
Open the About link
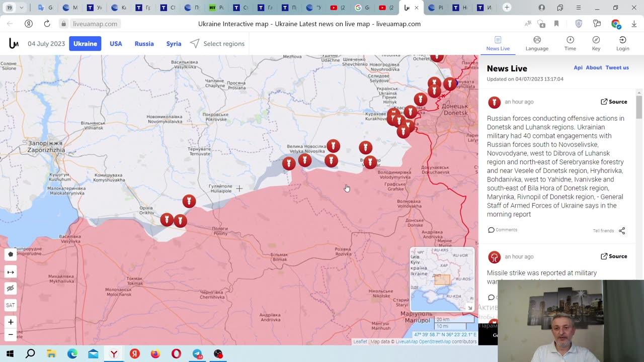pyautogui.click(x=594, y=68)
